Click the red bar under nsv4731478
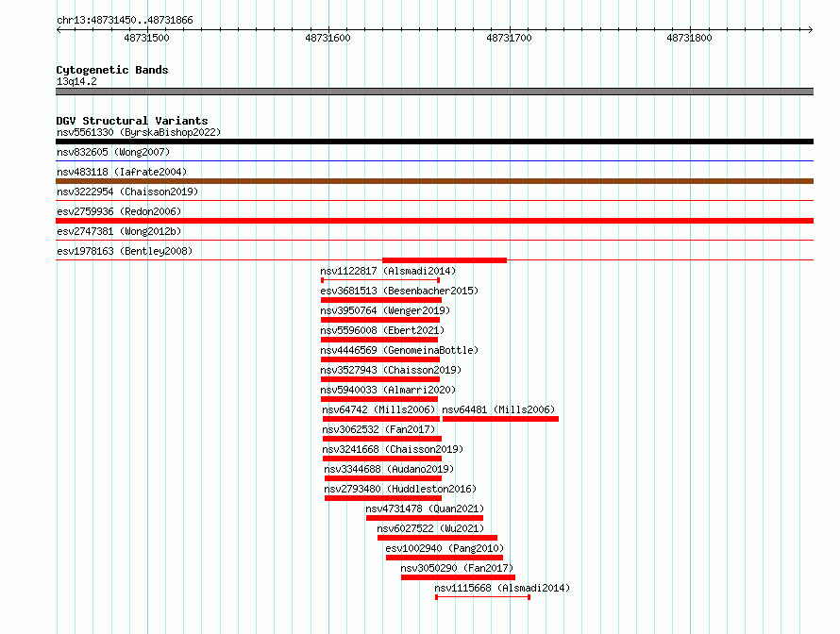This screenshot has height=634, width=840. (x=425, y=518)
